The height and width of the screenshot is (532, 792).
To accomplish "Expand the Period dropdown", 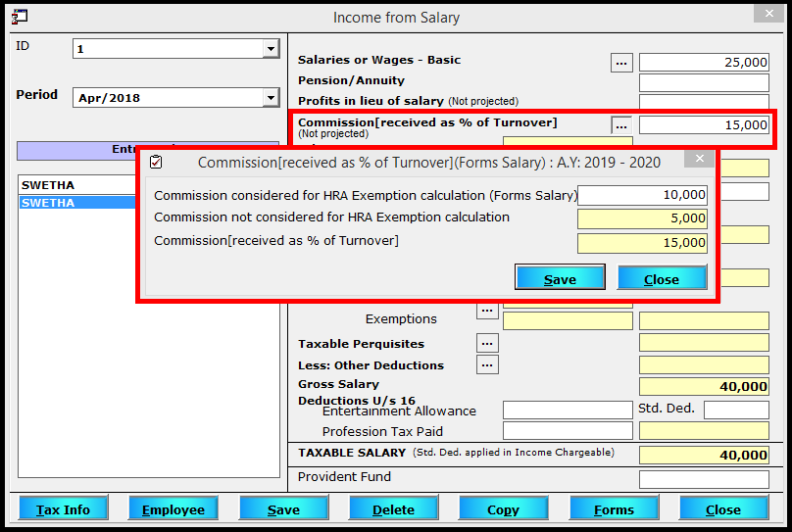I will (x=271, y=97).
